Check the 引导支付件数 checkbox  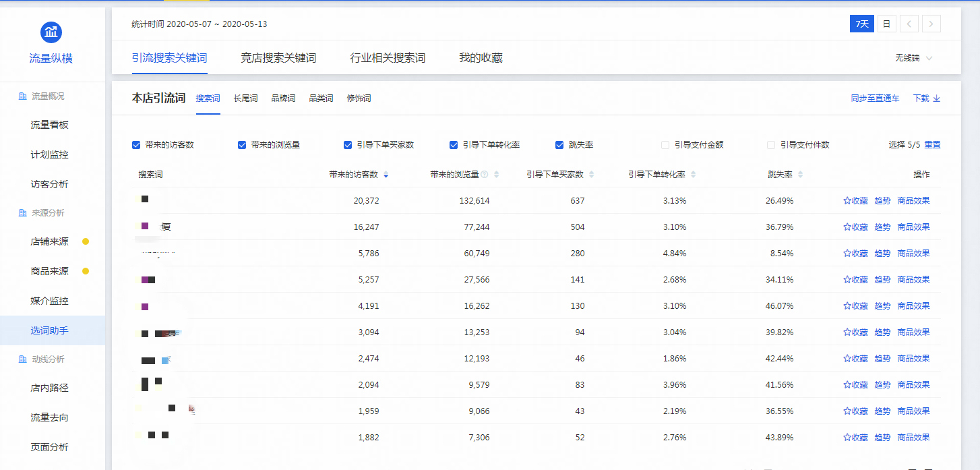pos(771,145)
